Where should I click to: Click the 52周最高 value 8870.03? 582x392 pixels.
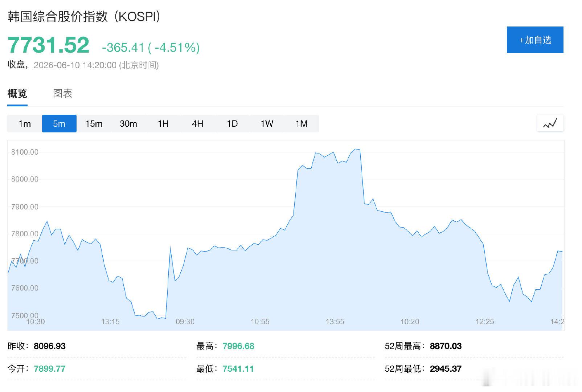[x=446, y=346]
